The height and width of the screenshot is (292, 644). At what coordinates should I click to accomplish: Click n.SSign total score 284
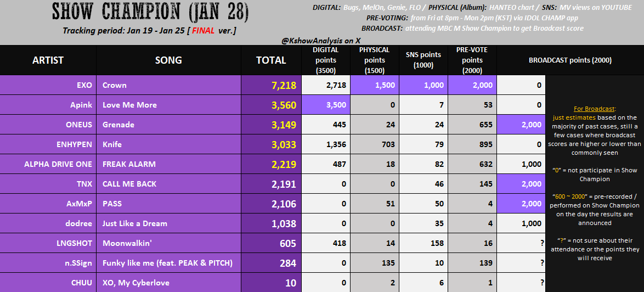(271, 263)
